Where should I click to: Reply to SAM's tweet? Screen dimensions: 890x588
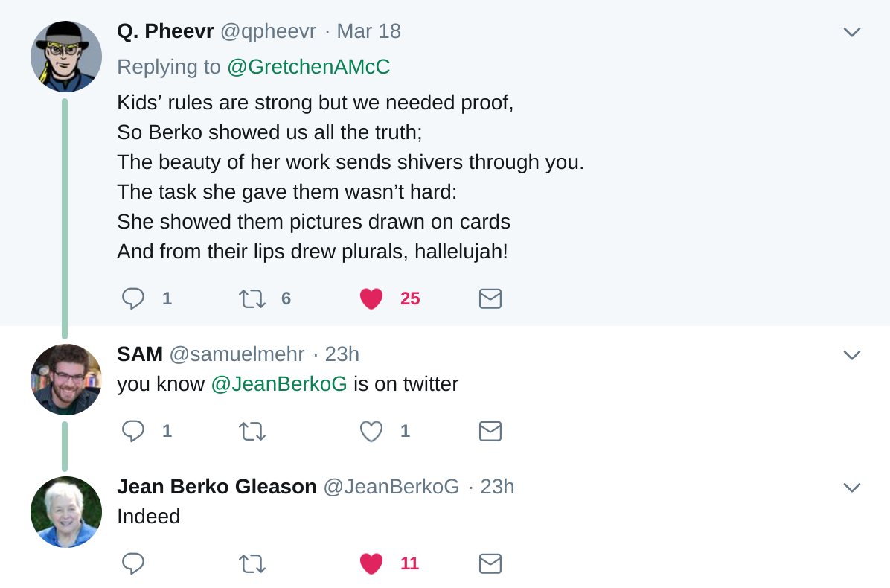pos(133,431)
